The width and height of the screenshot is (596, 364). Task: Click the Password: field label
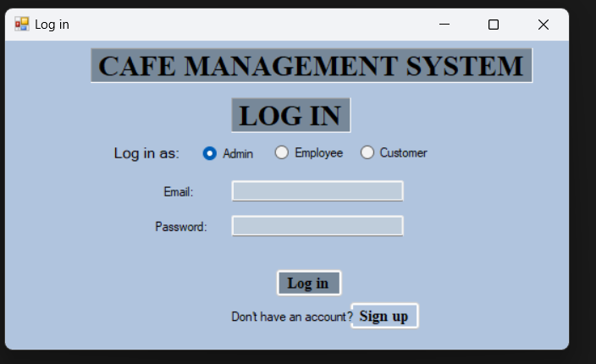[181, 227]
